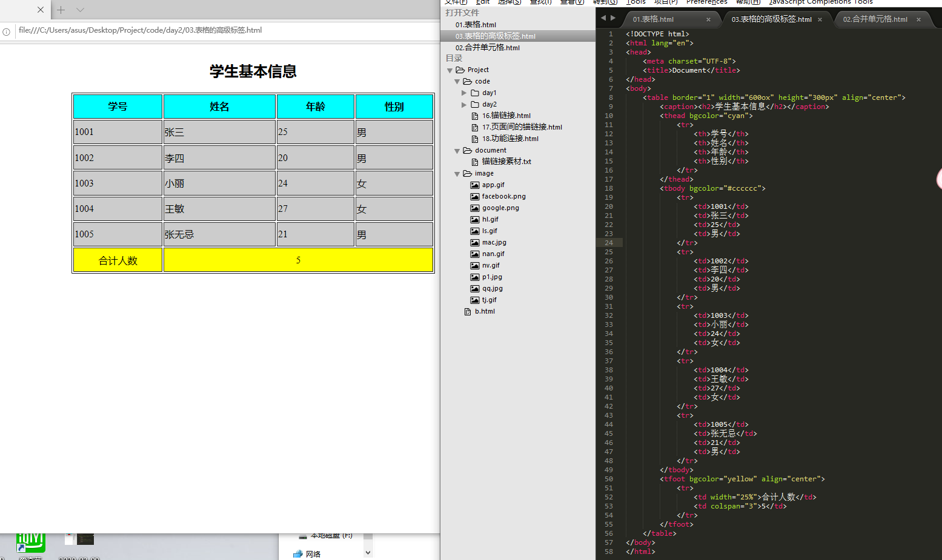Close the 02.合并单元格.html editor tab
The width and height of the screenshot is (942, 560).
click(x=918, y=20)
